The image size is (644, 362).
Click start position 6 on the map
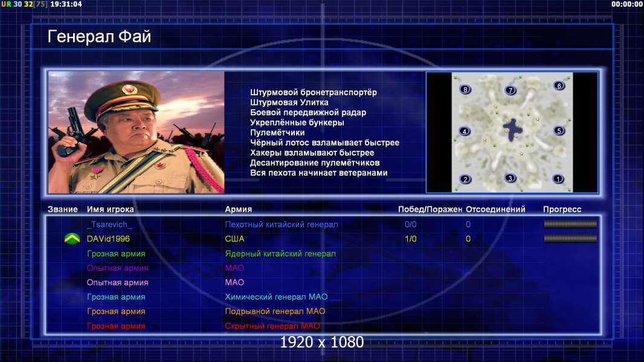point(559,86)
